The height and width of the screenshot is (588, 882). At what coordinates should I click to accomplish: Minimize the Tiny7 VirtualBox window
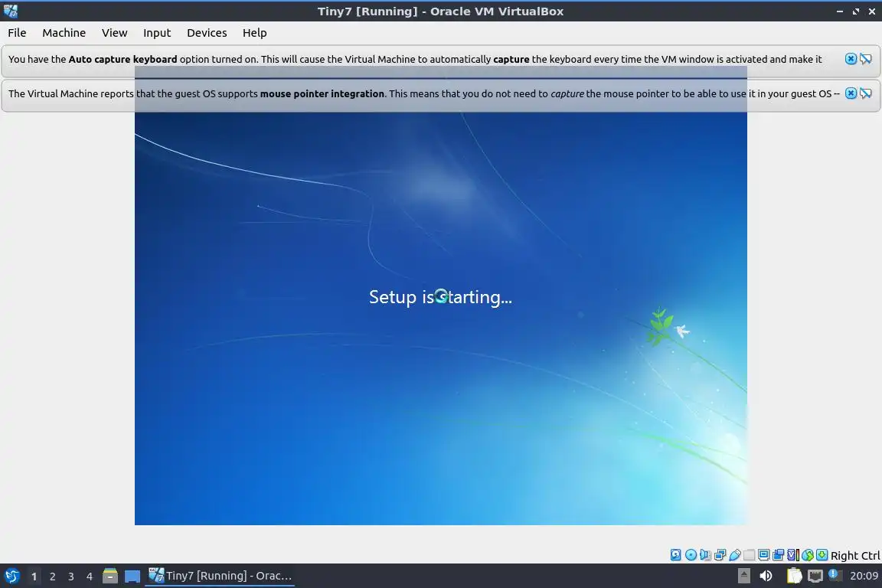[x=840, y=11]
